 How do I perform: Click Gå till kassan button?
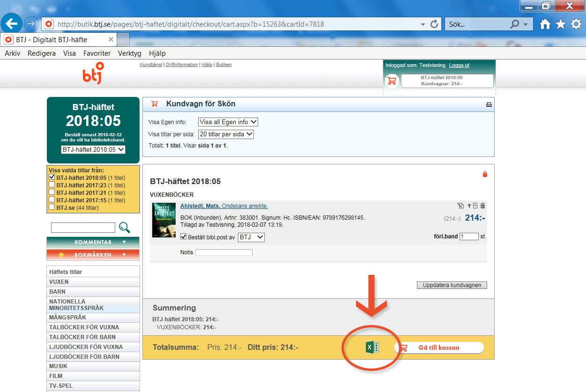tap(439, 348)
